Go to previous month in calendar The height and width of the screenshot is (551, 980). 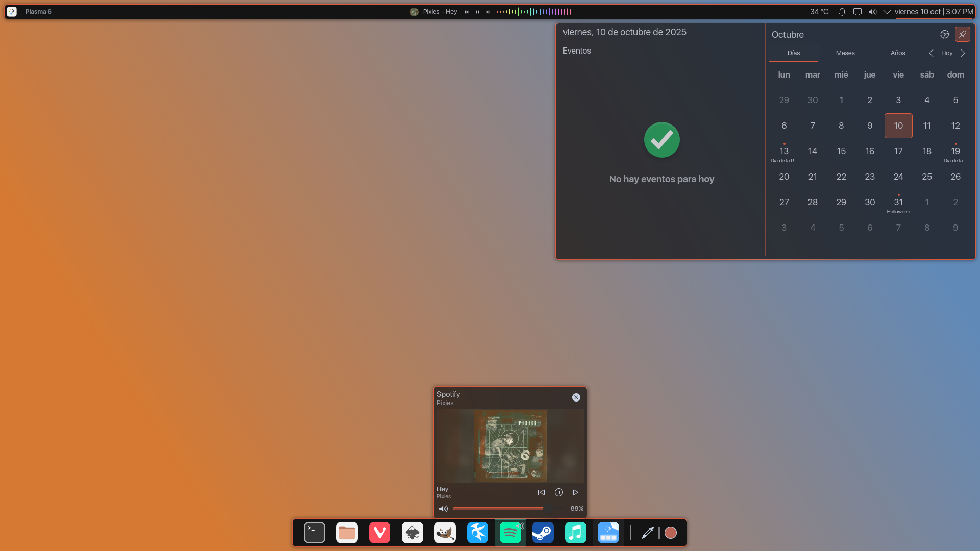[x=932, y=53]
